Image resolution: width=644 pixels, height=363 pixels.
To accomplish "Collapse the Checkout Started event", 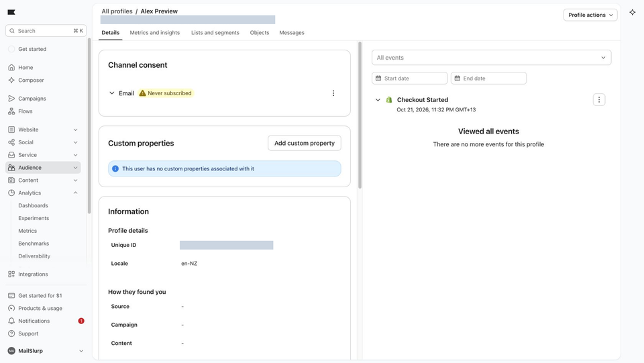I will (378, 100).
